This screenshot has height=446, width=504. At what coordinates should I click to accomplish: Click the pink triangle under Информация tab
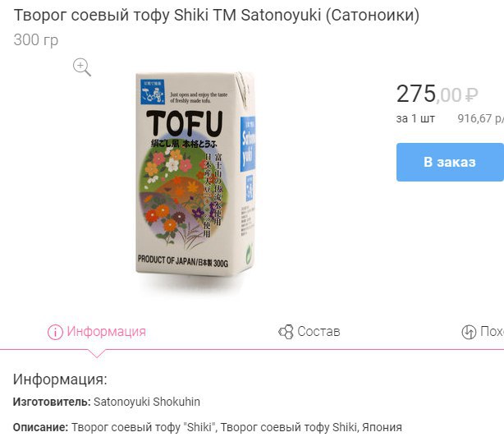click(x=96, y=354)
